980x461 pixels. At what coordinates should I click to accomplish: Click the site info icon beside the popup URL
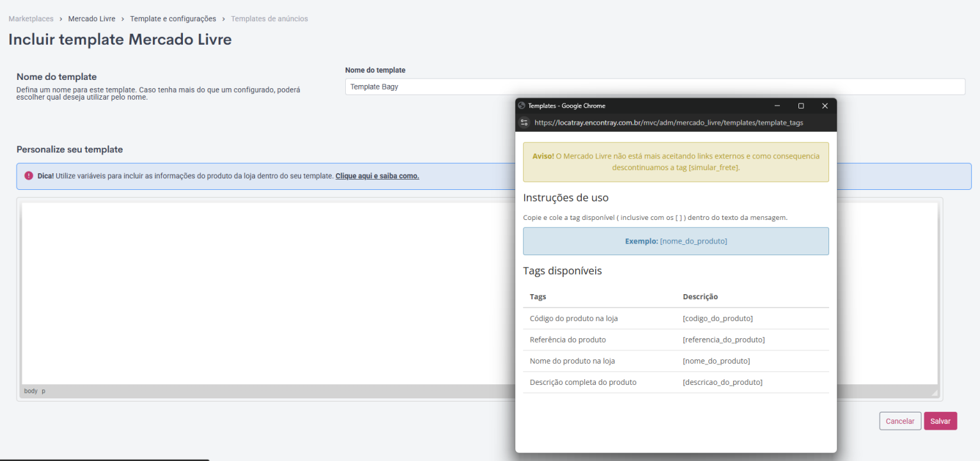click(524, 123)
